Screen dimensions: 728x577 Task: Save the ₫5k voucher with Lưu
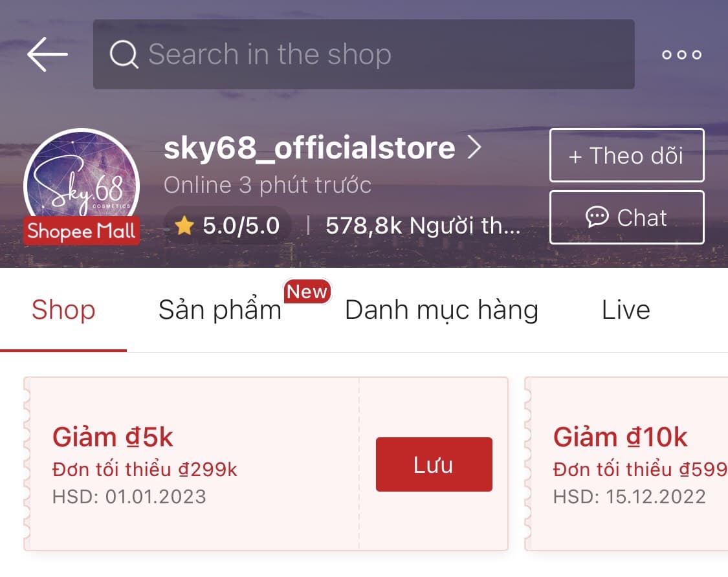434,464
